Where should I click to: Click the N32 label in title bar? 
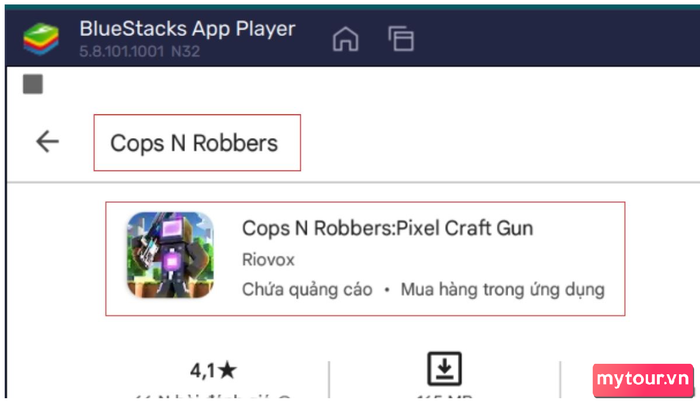[185, 51]
